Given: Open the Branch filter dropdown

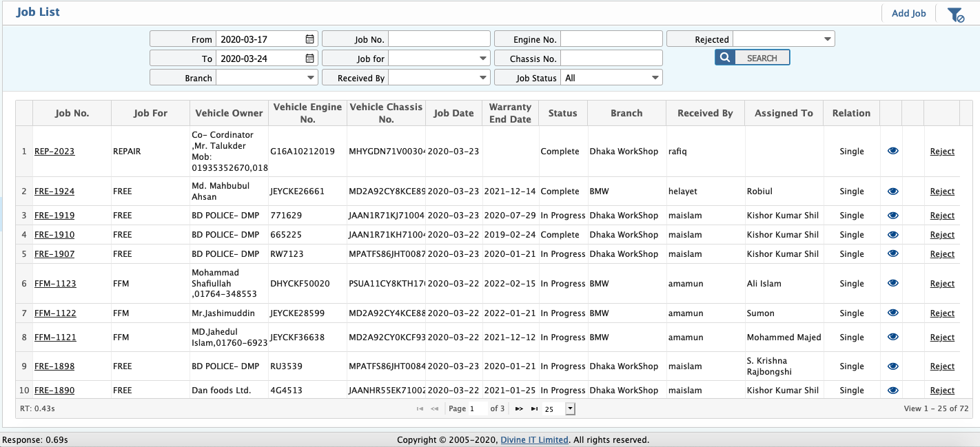Looking at the screenshot, I should coord(309,77).
